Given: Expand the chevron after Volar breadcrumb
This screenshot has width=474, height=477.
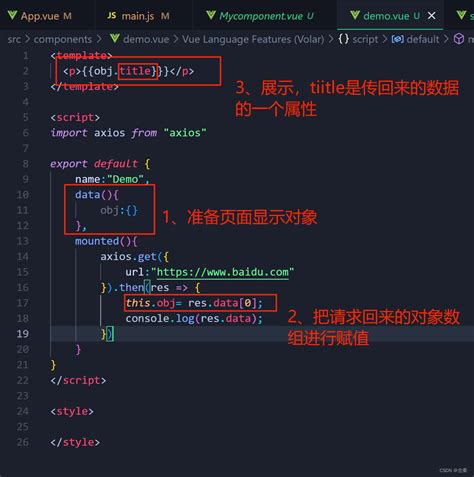Looking at the screenshot, I should click(331, 39).
